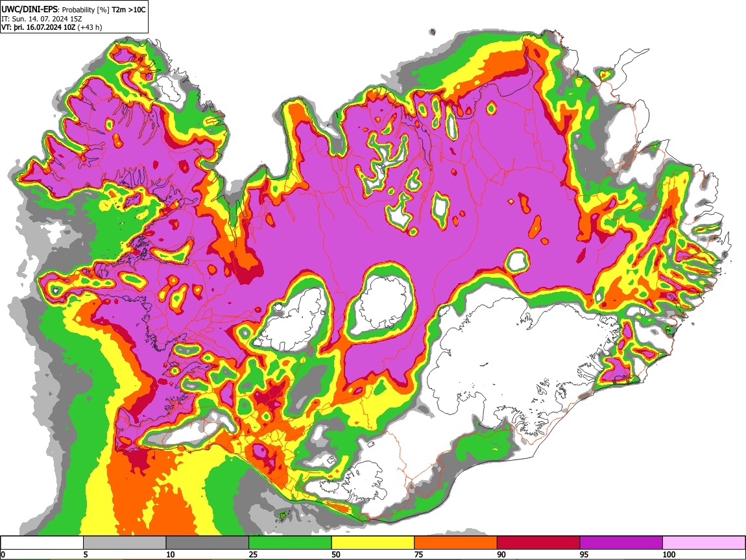The width and height of the screenshot is (746, 560).
Task: Click the light gray 5–10 legend segment
Action: (125, 543)
